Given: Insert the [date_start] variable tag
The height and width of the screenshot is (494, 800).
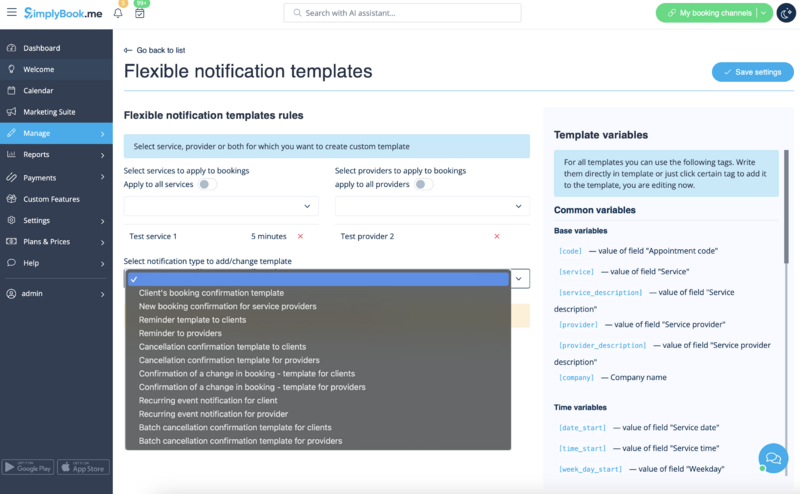Looking at the screenshot, I should point(582,428).
